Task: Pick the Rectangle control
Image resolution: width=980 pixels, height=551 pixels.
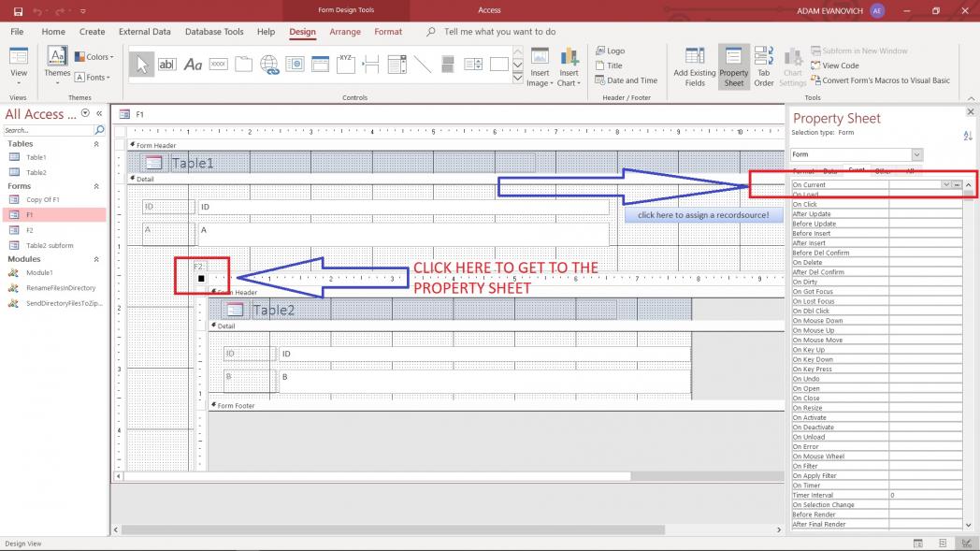Action: [x=498, y=65]
